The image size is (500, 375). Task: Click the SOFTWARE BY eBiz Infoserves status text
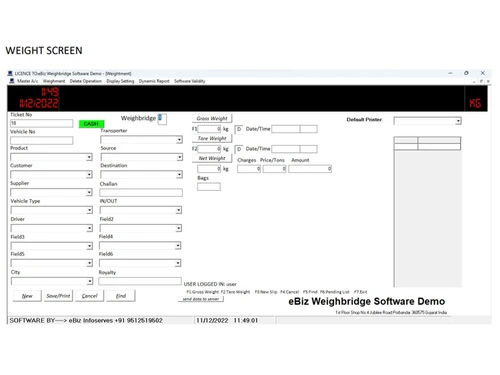pos(86,320)
